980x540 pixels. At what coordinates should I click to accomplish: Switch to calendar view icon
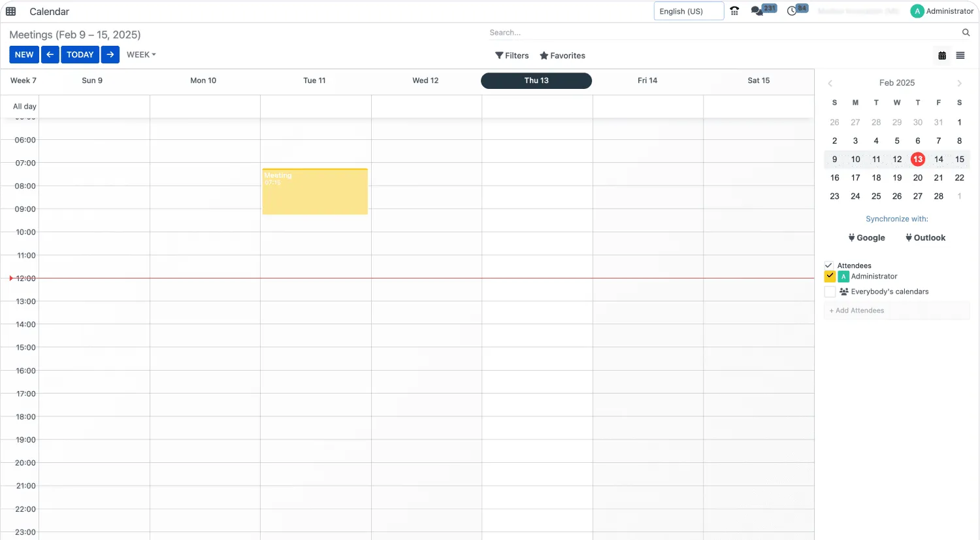942,56
